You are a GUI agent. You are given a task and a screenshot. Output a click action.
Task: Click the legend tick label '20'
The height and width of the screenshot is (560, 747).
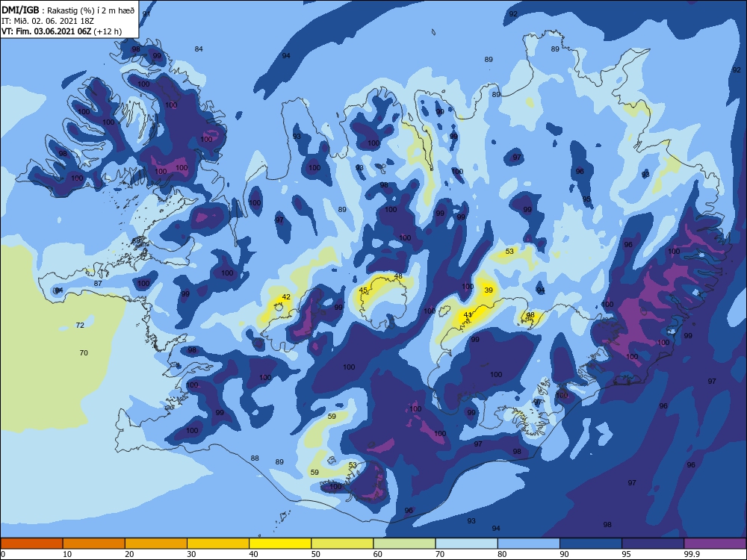pyautogui.click(x=129, y=554)
